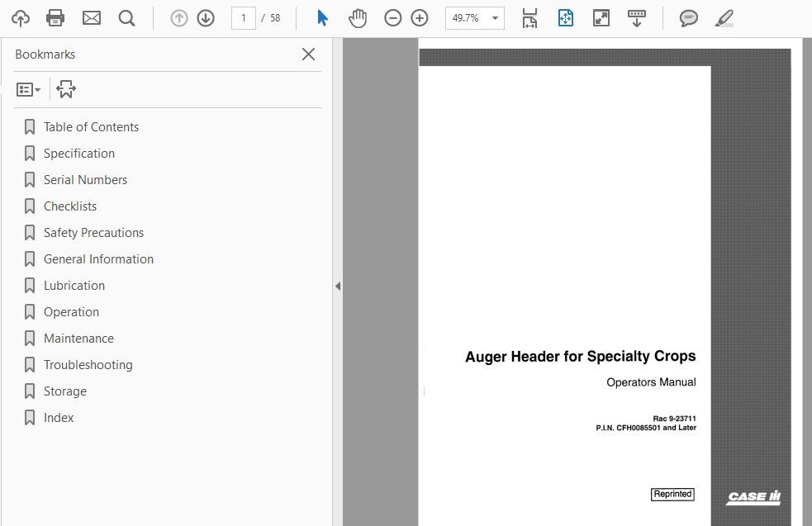812x526 pixels.
Task: Activate the selection arrow tool
Action: coord(322,18)
